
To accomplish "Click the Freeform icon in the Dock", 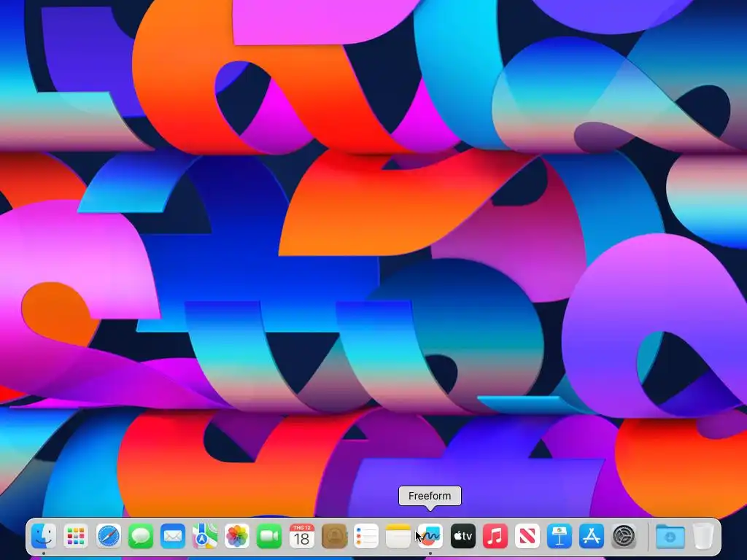I will 430,536.
